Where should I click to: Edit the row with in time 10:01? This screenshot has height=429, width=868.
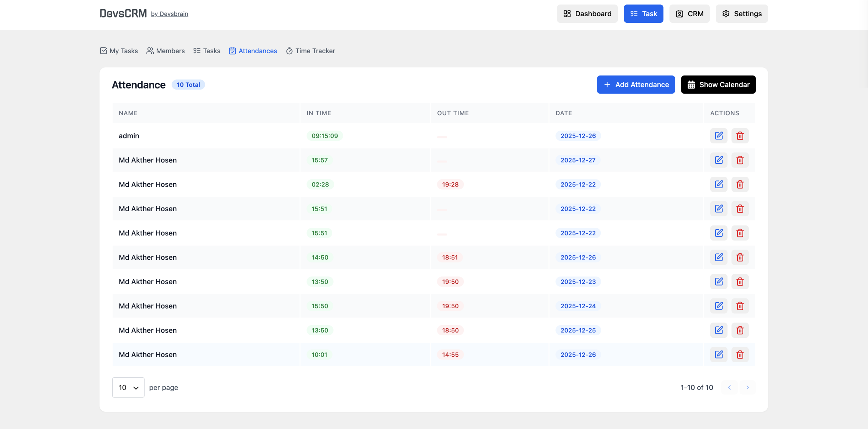pyautogui.click(x=719, y=354)
